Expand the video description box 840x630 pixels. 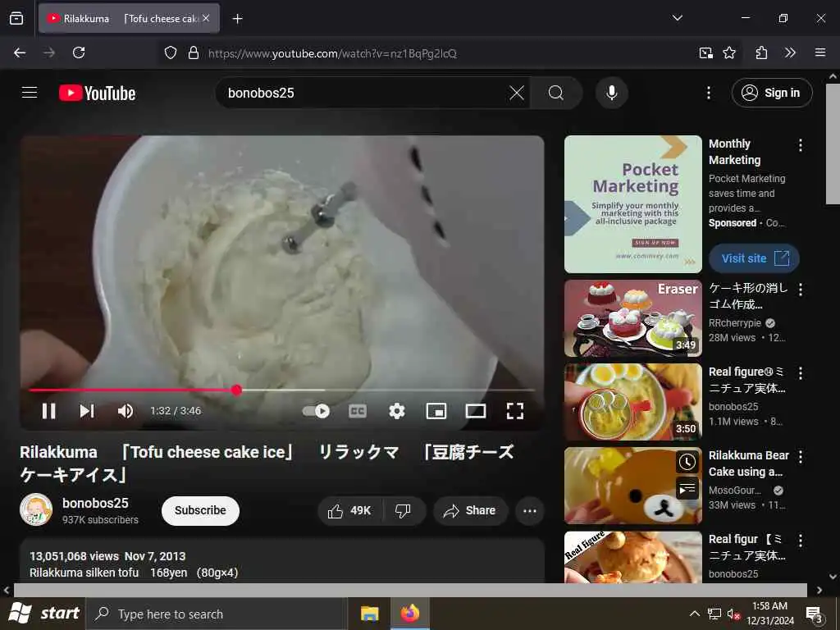(x=282, y=560)
